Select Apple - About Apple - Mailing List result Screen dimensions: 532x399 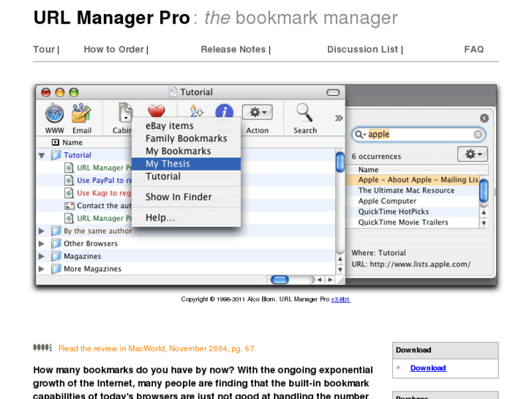[x=412, y=179]
